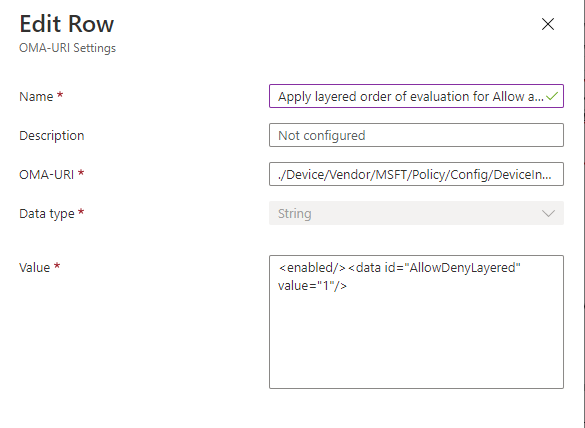Click the 'Data type' field label
Image resolution: width=585 pixels, height=428 pixels.
[x=47, y=213]
